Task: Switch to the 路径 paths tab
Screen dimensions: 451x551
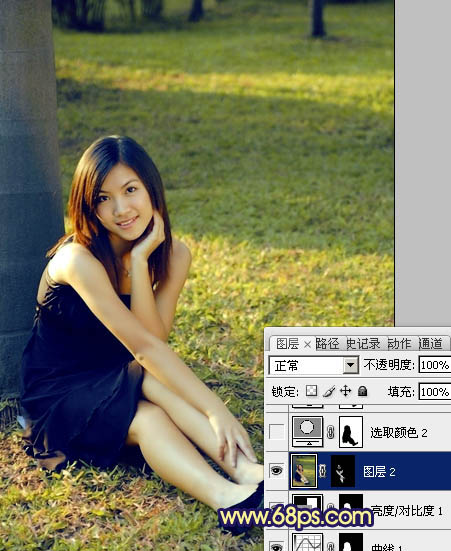Action: 327,344
